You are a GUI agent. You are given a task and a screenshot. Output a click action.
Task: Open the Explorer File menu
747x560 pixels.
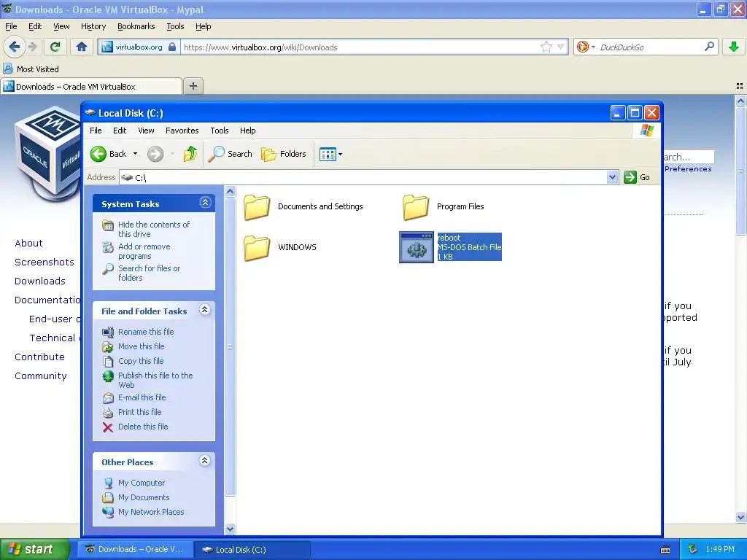pyautogui.click(x=96, y=131)
